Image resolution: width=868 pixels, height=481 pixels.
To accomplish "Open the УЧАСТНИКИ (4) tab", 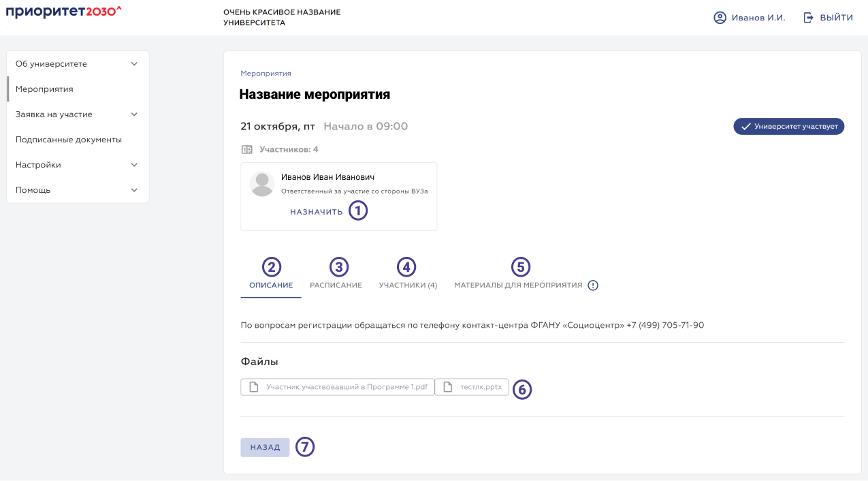I will 407,285.
